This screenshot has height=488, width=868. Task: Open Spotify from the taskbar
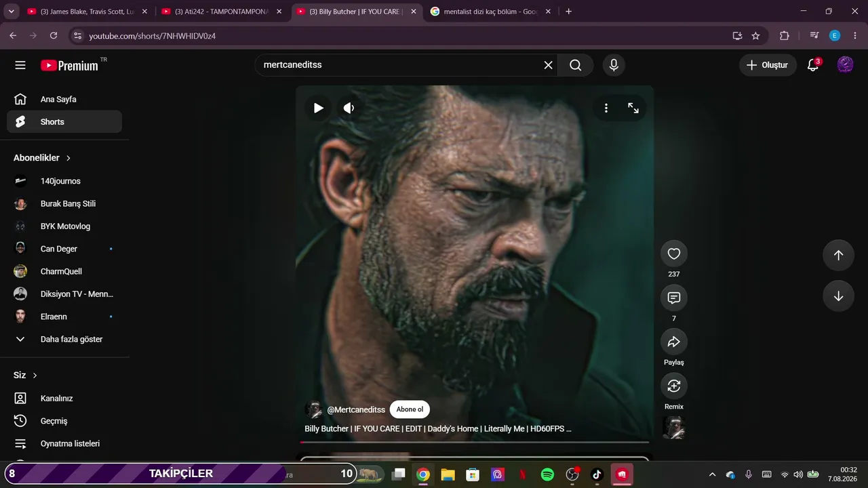pos(547,474)
